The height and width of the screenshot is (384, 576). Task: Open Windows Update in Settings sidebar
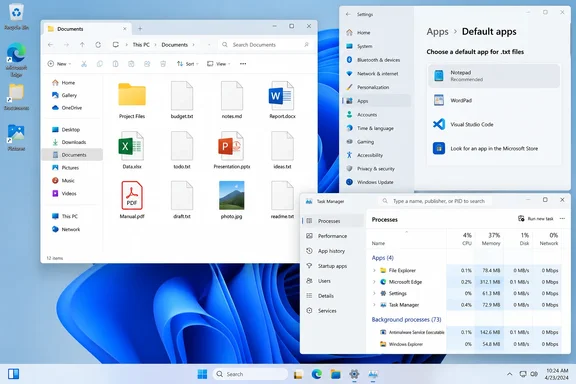377,182
